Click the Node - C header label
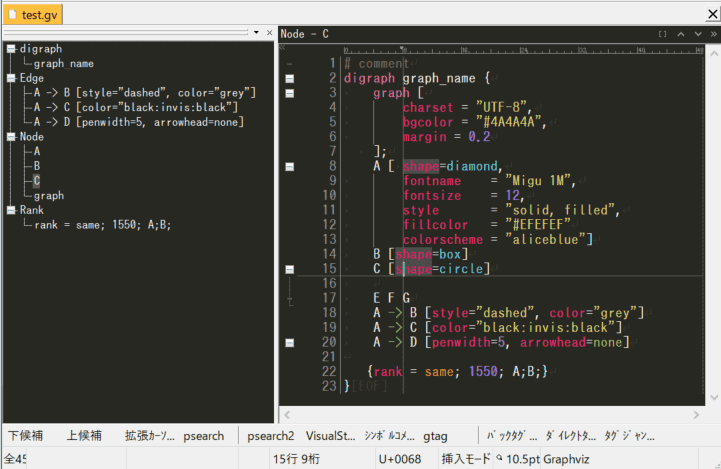This screenshot has height=469, width=721. (304, 34)
